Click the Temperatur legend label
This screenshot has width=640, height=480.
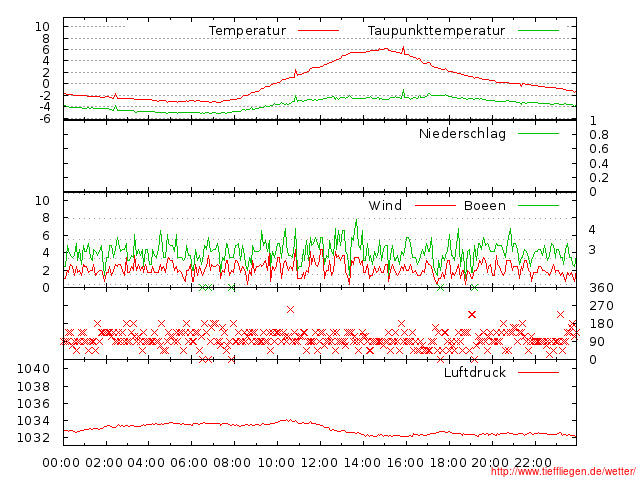[247, 31]
